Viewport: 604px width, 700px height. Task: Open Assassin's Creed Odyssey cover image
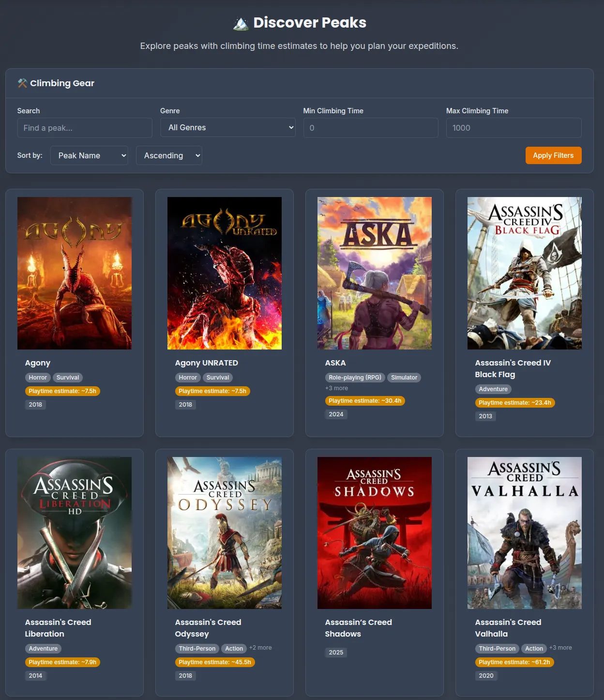click(225, 533)
